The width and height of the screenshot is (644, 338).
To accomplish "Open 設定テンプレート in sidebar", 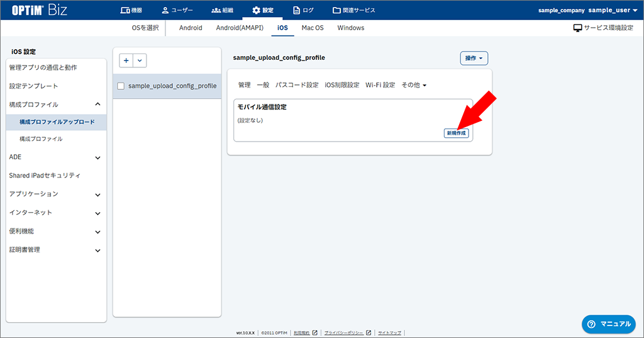I will [x=56, y=86].
